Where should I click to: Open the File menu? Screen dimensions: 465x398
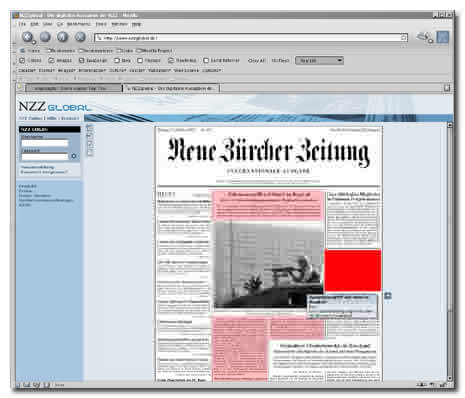coord(22,24)
